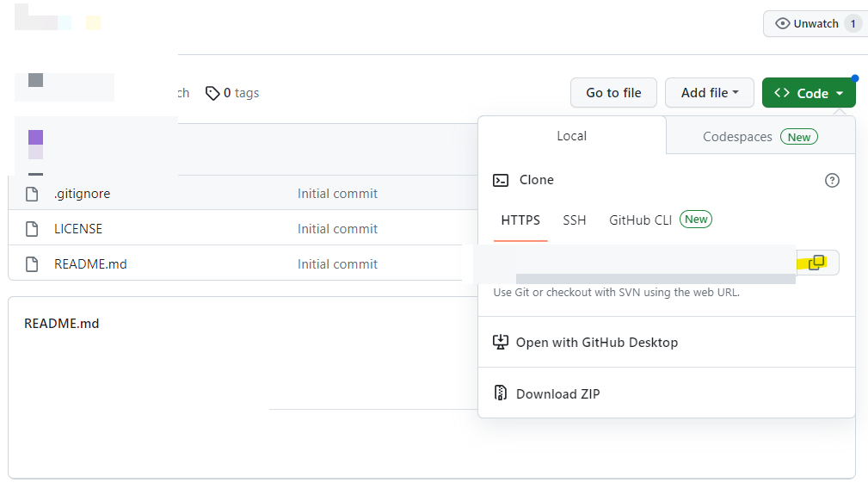Viewport: 868px width, 489px height.
Task: Open the LICENSE file
Action: point(78,229)
